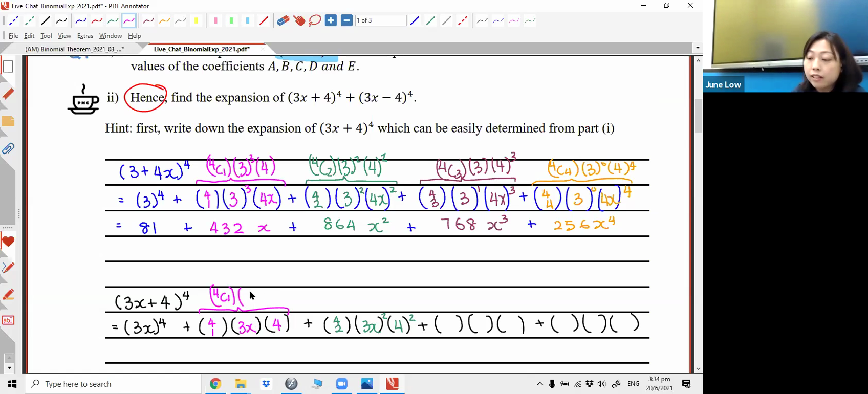
Task: Select the maroon freehand pen
Action: pyautogui.click(x=148, y=21)
